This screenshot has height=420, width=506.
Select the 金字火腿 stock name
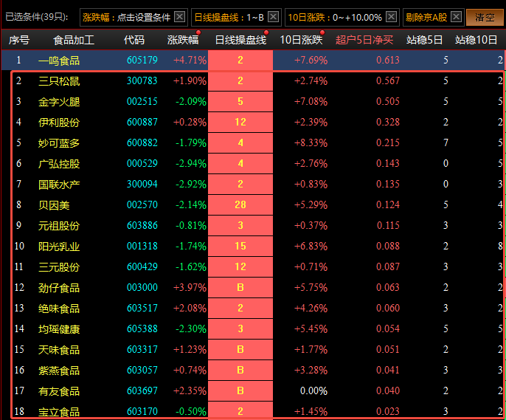tap(59, 101)
